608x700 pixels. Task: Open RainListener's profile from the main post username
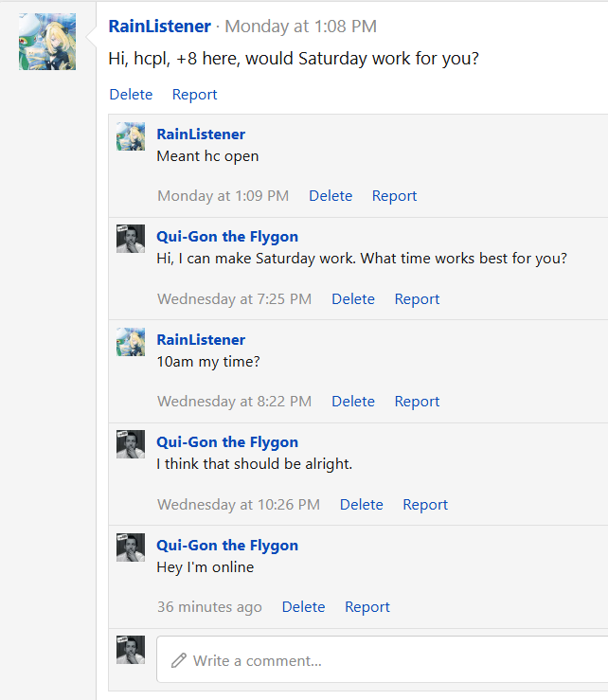(x=159, y=27)
